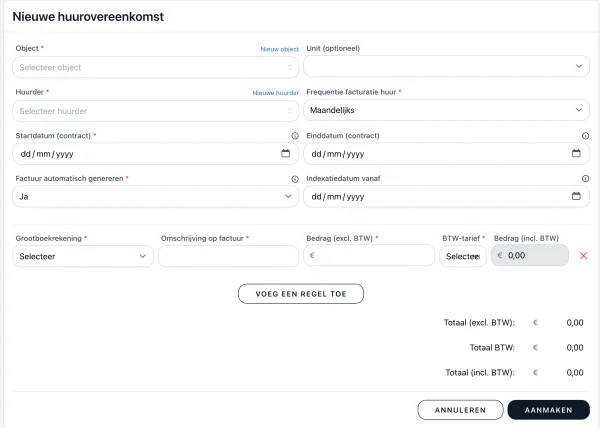Viewport: 600px width, 428px height.
Task: Focus the Omschrijving op factuur field
Action: pyautogui.click(x=228, y=256)
